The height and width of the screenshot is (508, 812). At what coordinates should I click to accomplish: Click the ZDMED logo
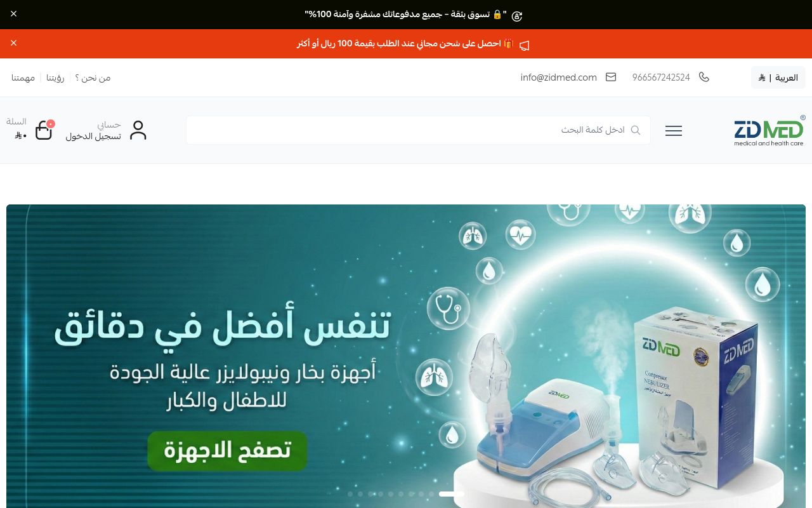point(769,131)
